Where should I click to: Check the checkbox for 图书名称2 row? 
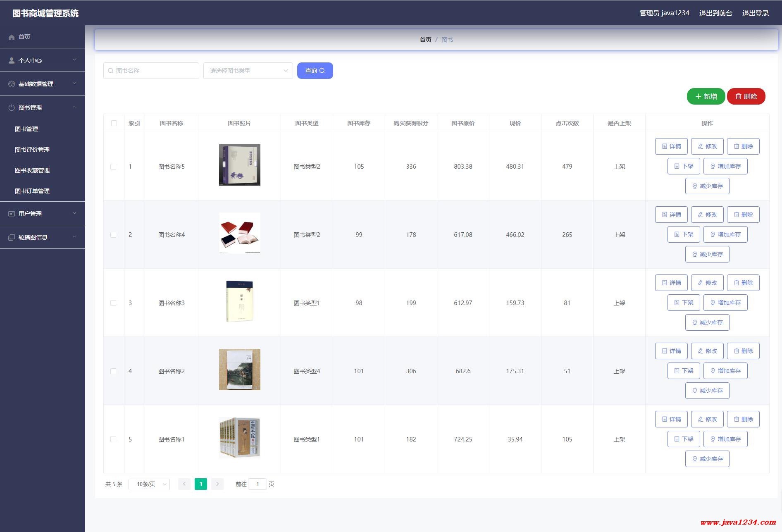click(113, 371)
